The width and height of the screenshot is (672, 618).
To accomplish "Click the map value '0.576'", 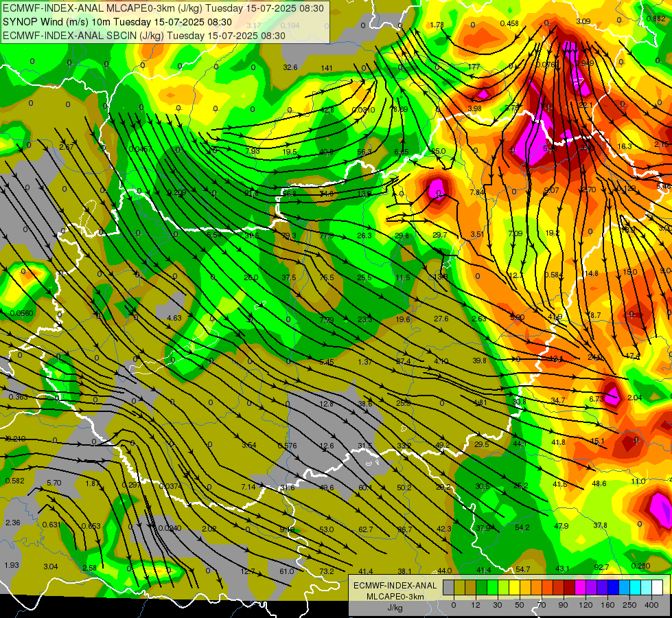I will click(x=287, y=445).
